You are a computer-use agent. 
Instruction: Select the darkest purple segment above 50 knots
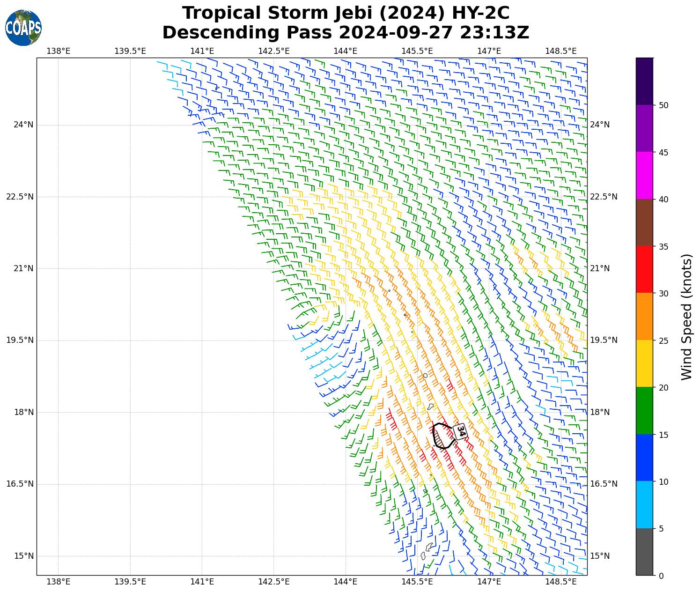pos(644,81)
